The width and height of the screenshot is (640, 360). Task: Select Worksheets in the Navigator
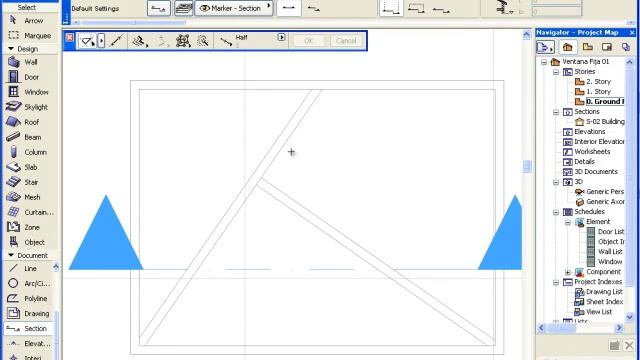(586, 151)
